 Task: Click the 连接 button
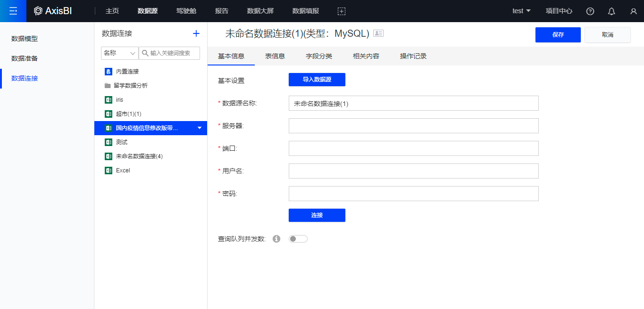click(317, 215)
